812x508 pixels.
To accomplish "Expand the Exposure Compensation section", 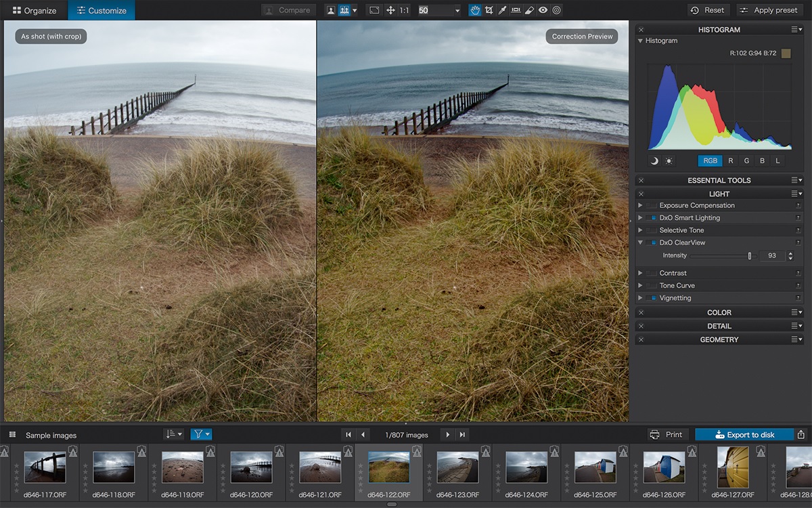I will pos(640,206).
